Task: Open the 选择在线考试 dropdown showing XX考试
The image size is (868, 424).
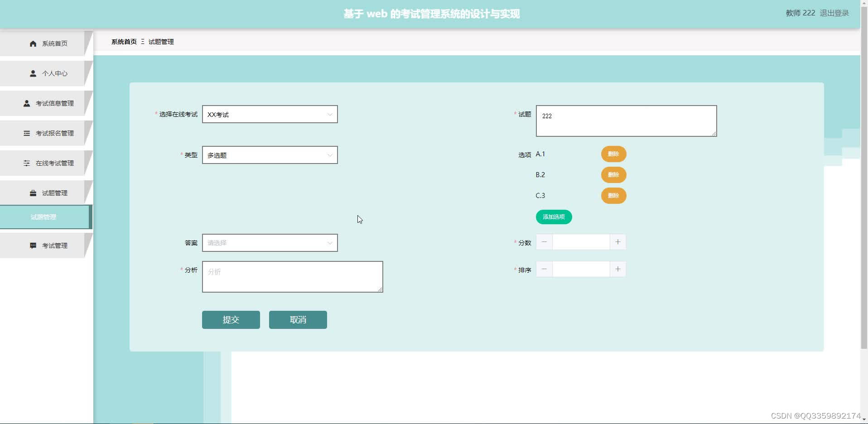Action: click(270, 114)
